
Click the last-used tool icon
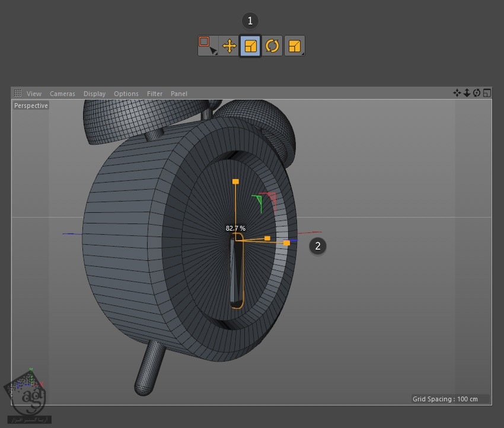point(295,46)
